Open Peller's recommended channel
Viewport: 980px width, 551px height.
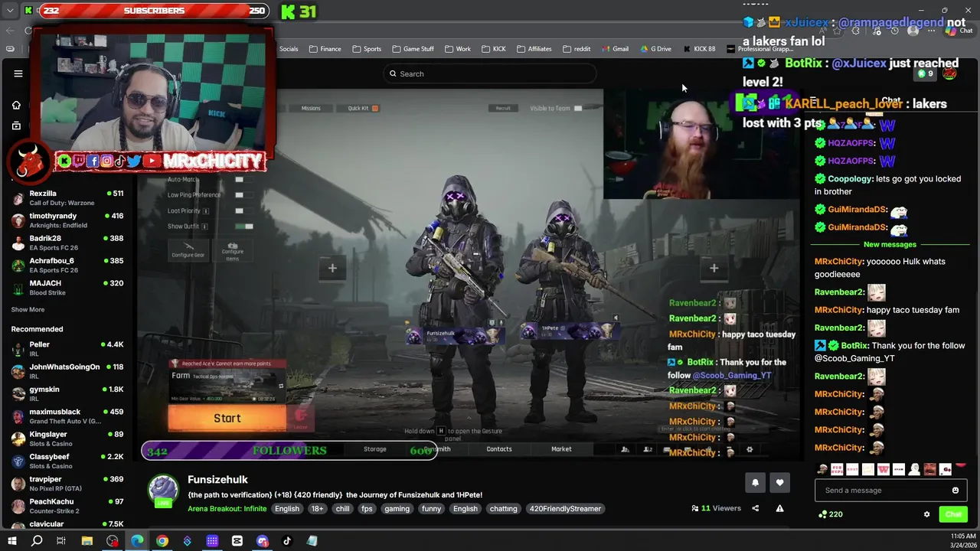67,350
